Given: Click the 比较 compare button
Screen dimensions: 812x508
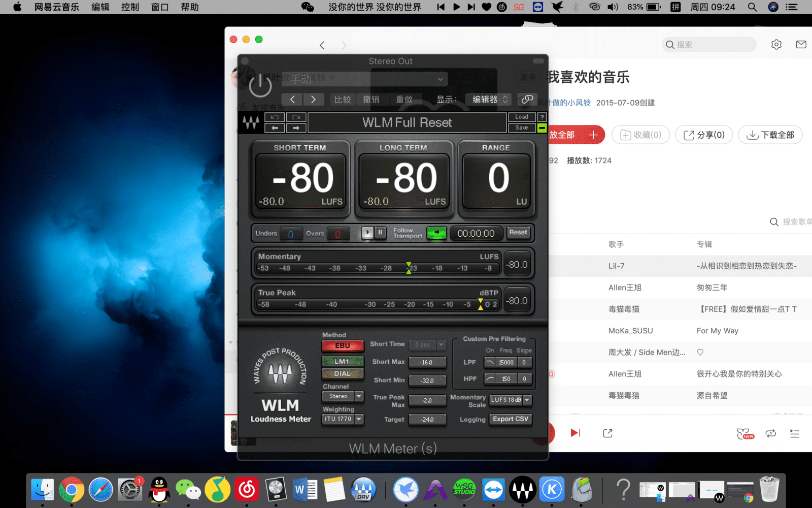Looking at the screenshot, I should pyautogui.click(x=343, y=100).
